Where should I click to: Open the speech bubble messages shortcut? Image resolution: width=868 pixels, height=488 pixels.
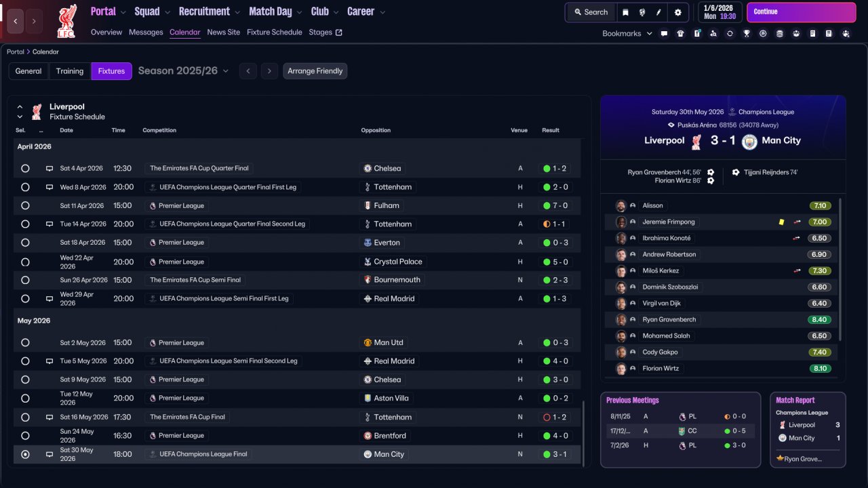(664, 33)
